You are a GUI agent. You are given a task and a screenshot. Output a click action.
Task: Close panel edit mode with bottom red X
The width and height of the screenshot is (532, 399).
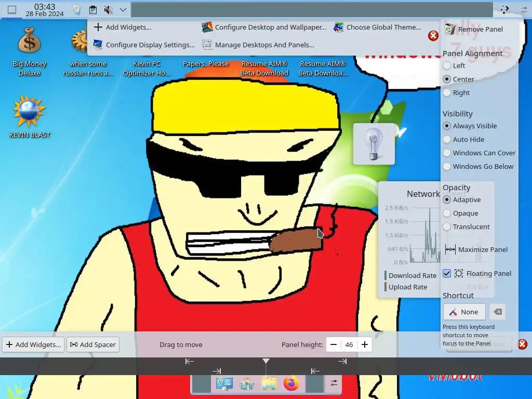click(x=523, y=344)
